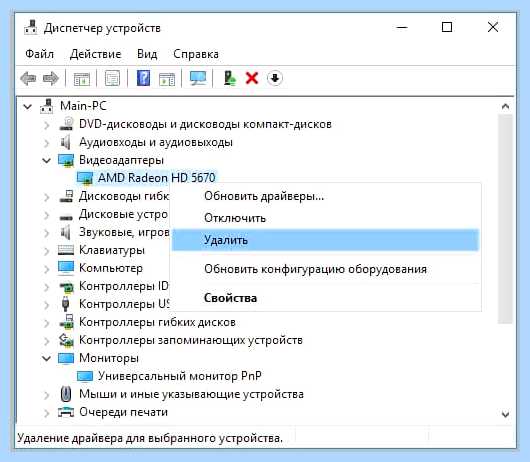Screen dimensions: 530x462
Task: Click the Forward arrow toolbar icon
Action: (x=51, y=78)
